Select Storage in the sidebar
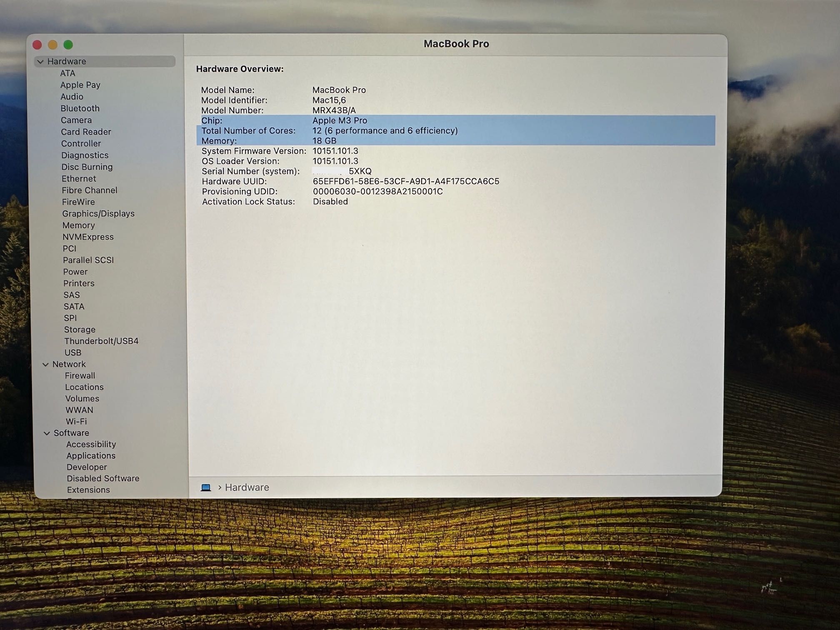The height and width of the screenshot is (630, 840). [x=80, y=330]
